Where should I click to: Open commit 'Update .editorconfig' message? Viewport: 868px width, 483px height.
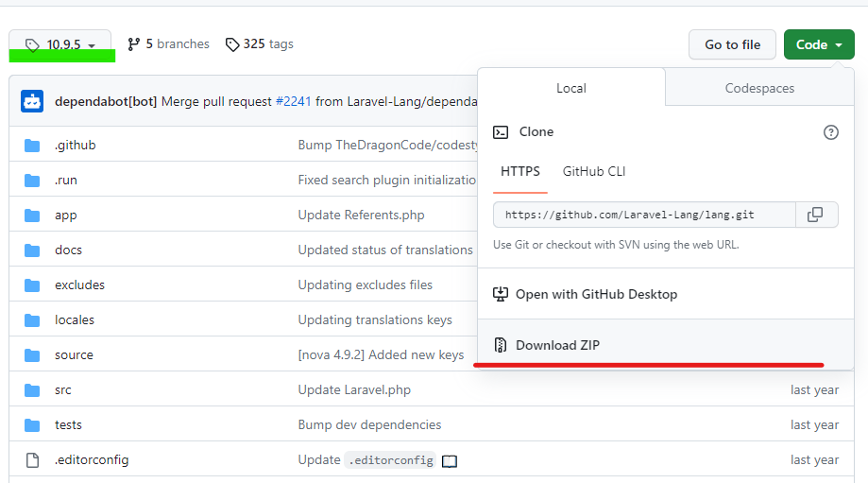click(x=366, y=459)
